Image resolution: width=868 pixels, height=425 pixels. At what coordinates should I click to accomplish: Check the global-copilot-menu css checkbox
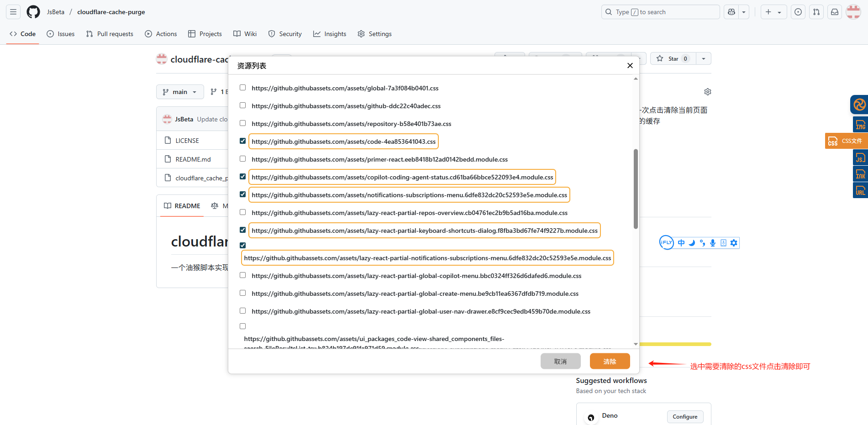pyautogui.click(x=243, y=275)
